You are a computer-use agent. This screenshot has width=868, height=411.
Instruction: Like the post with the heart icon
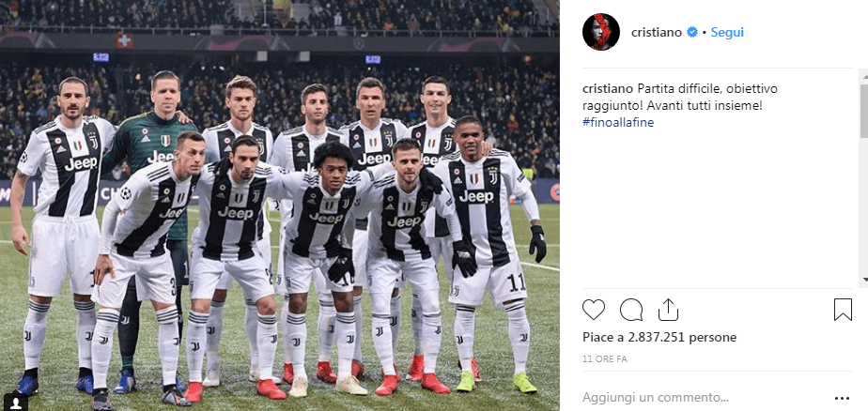(594, 310)
